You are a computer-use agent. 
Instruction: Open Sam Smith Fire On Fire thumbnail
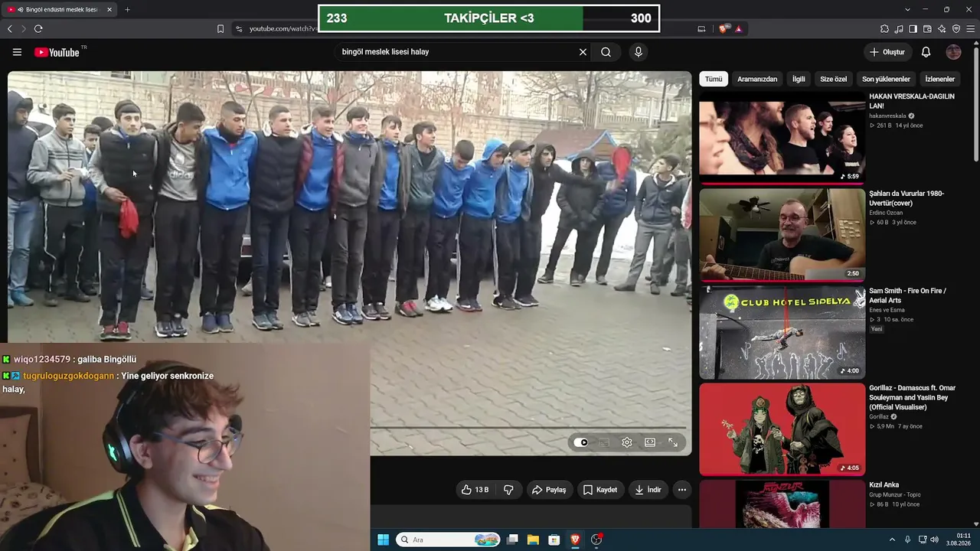tap(782, 333)
